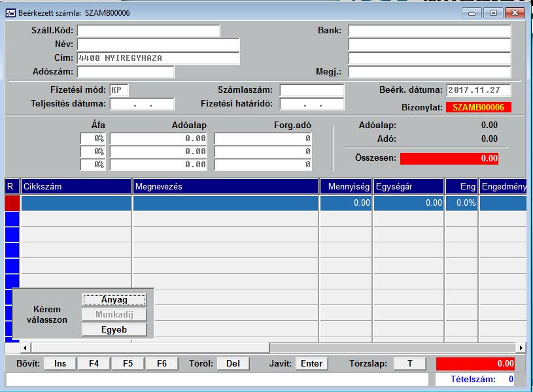Click the Eng column header
The image size is (533, 392).
click(x=462, y=186)
